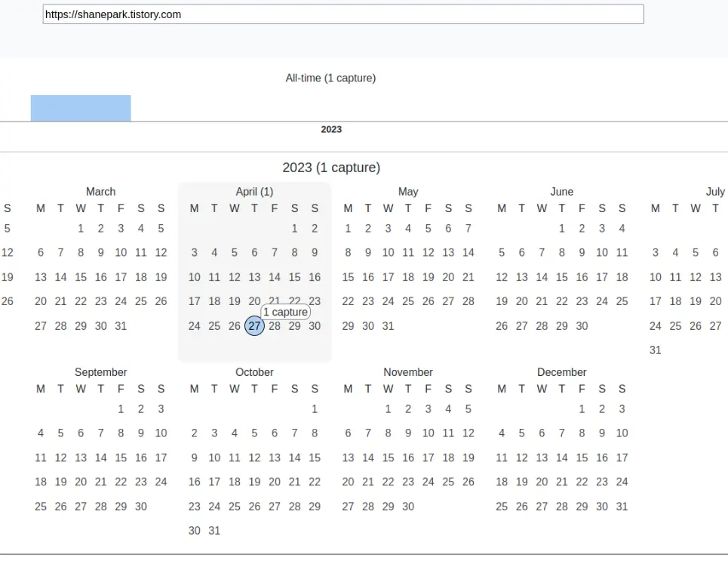Select day 19 in October
728x570 pixels.
(254, 482)
